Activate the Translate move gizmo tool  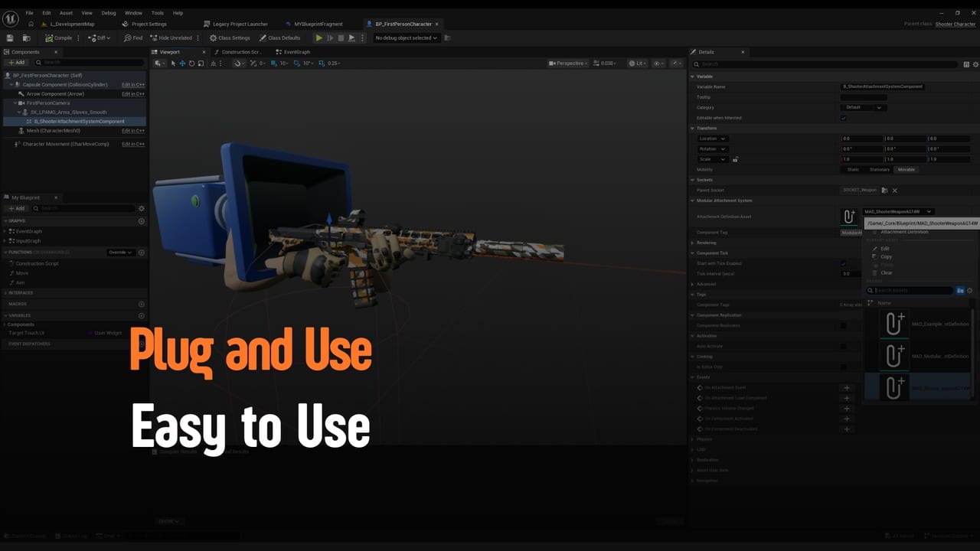[x=182, y=64]
